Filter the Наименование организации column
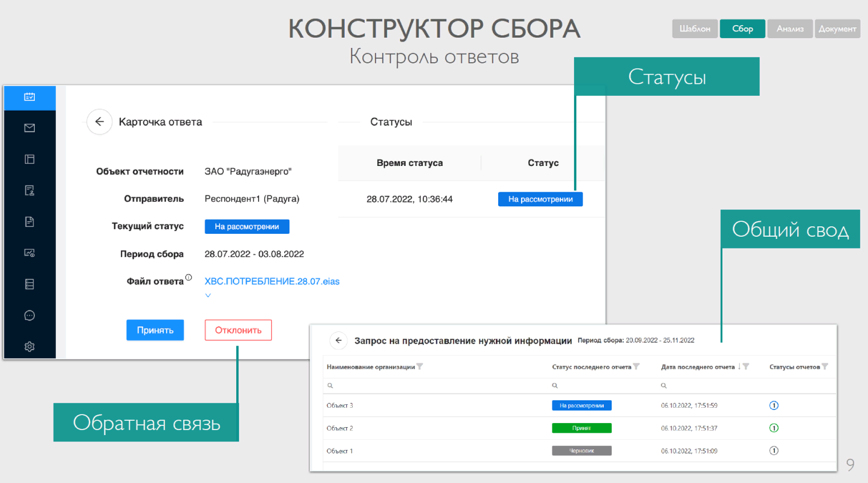 coord(420,367)
